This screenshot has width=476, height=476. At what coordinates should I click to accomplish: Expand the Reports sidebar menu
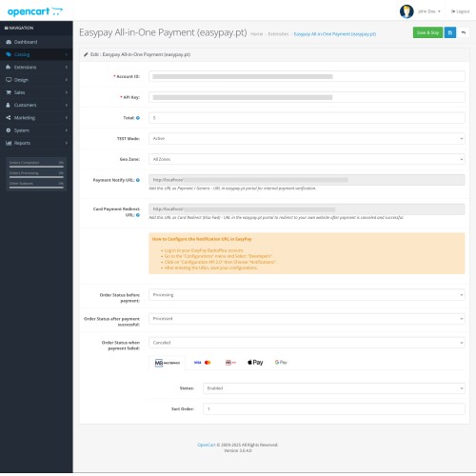coord(36,143)
